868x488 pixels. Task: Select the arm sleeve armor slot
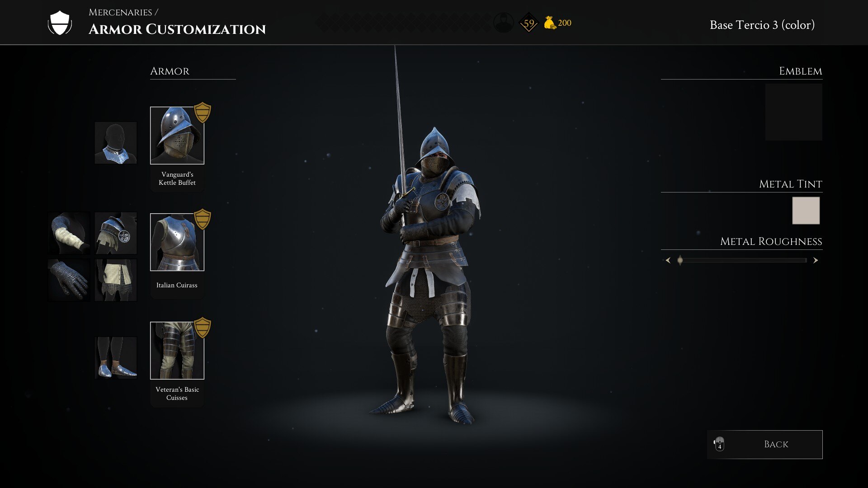(69, 233)
